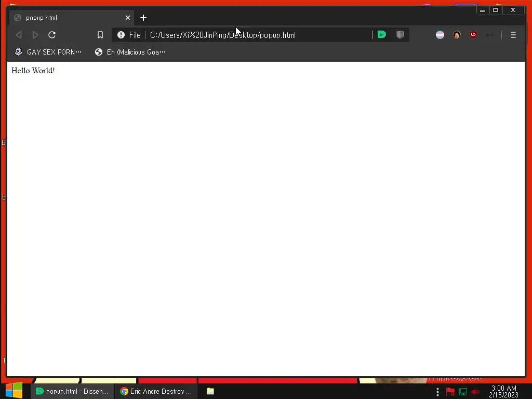This screenshot has height=399, width=532.
Task: Click the address bar URL text
Action: pos(222,35)
